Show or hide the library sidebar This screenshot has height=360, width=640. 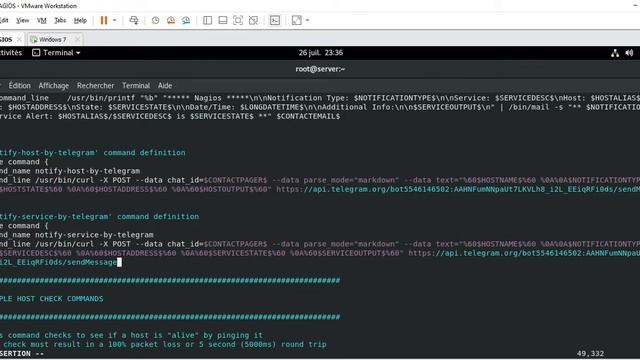[x=207, y=20]
